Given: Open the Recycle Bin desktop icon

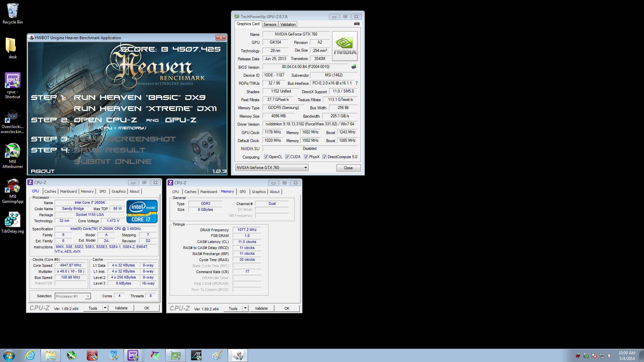Looking at the screenshot, I should pos(13,13).
